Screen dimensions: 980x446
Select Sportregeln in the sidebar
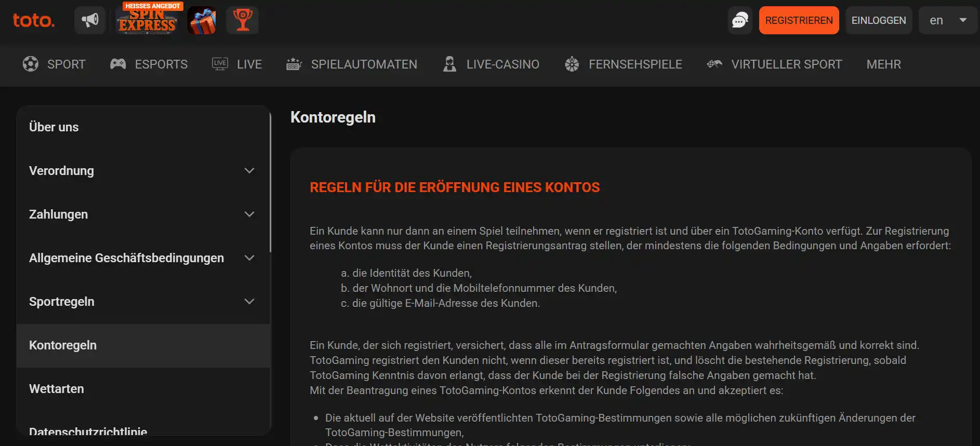62,302
